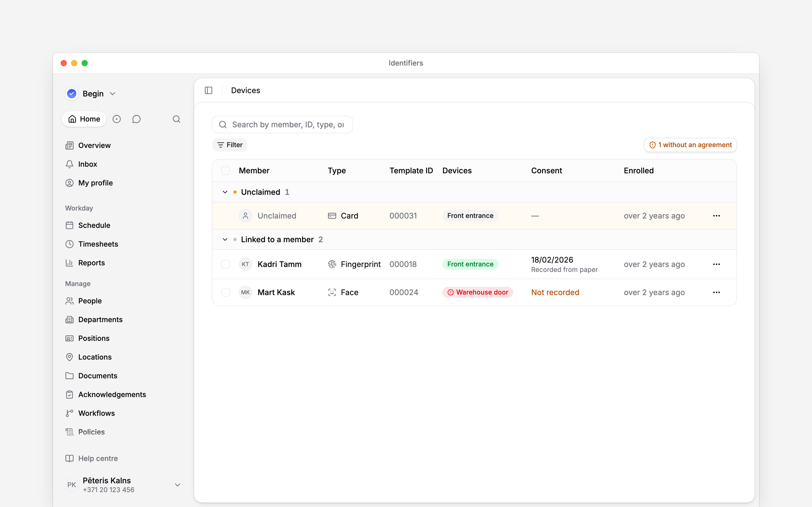This screenshot has height=507, width=812.
Task: Select the Kadri Tamm row checkbox
Action: click(226, 264)
